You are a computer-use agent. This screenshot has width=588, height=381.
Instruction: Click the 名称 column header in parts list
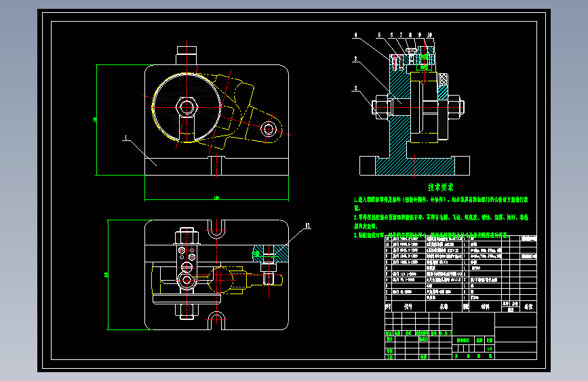pyautogui.click(x=444, y=306)
